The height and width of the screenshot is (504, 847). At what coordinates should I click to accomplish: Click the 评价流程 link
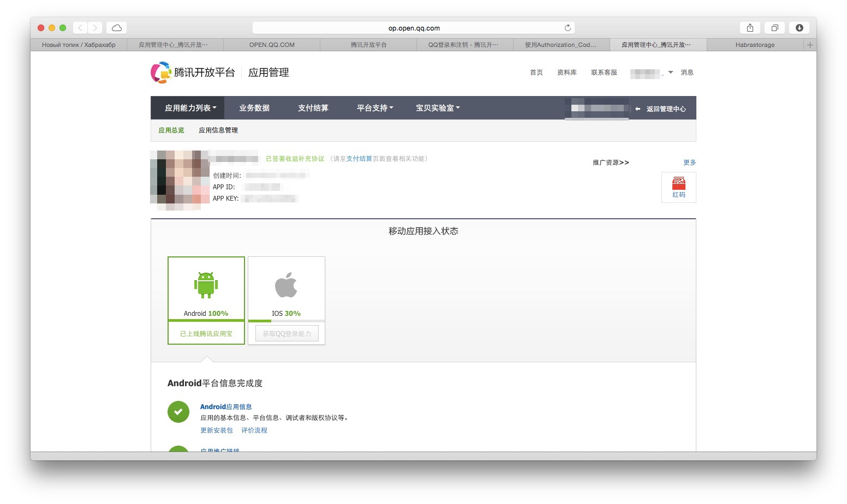click(x=254, y=430)
